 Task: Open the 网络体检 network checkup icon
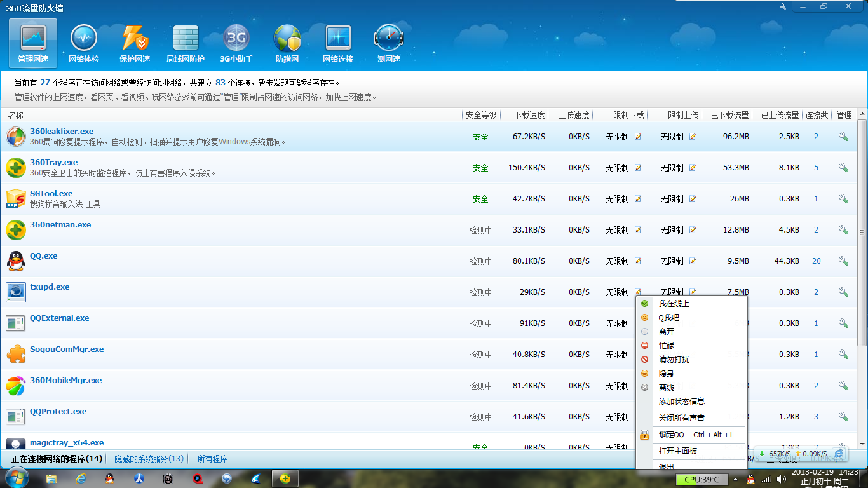coord(84,43)
